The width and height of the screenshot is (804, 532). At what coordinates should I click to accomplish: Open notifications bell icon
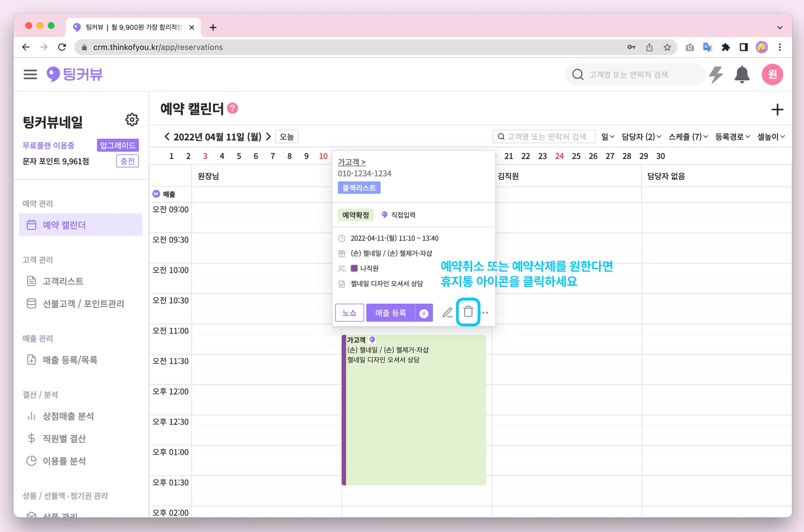click(742, 75)
